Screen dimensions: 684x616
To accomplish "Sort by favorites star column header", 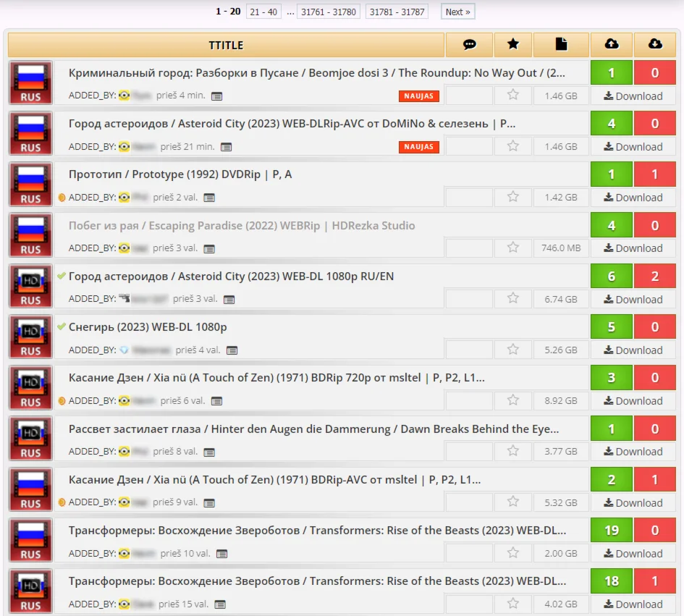I will pos(513,44).
